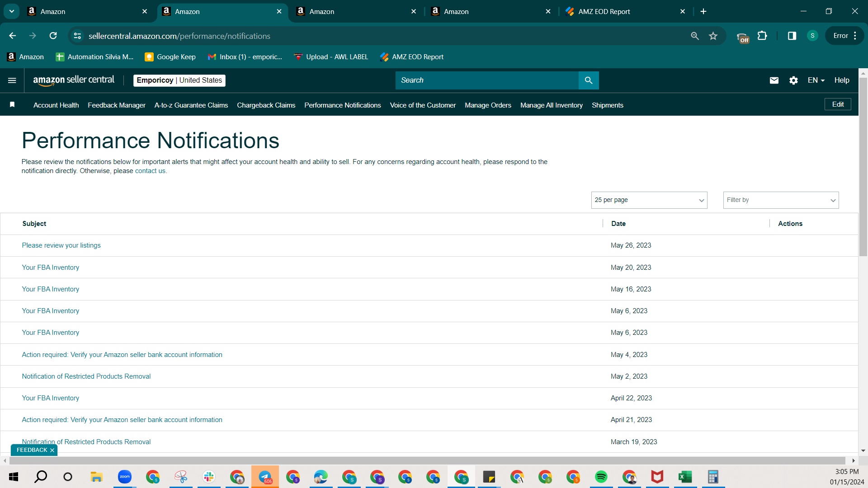Open the Seller Central hamburger menu
Image resolution: width=868 pixels, height=488 pixels.
(x=12, y=80)
